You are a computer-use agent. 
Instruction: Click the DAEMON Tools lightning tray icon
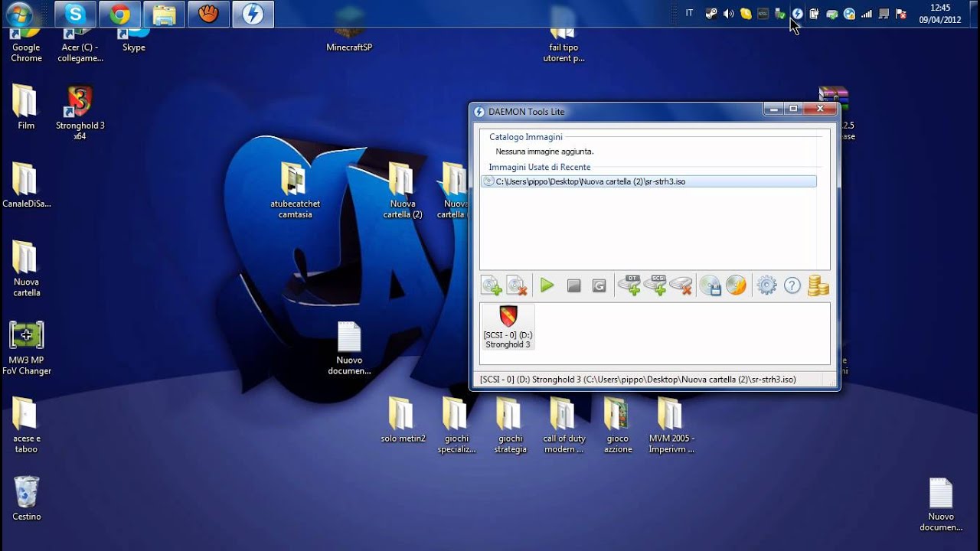coord(797,14)
